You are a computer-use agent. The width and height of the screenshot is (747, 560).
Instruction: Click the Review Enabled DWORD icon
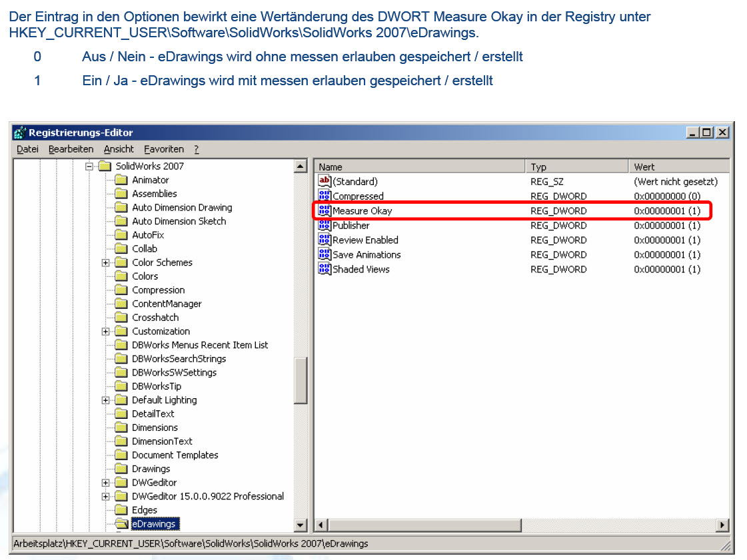(325, 240)
